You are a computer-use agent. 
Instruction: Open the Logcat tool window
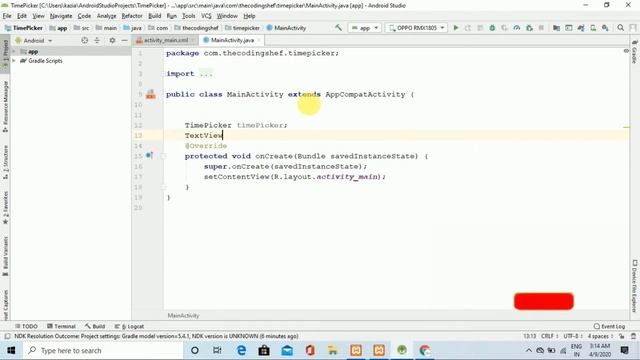click(129, 326)
